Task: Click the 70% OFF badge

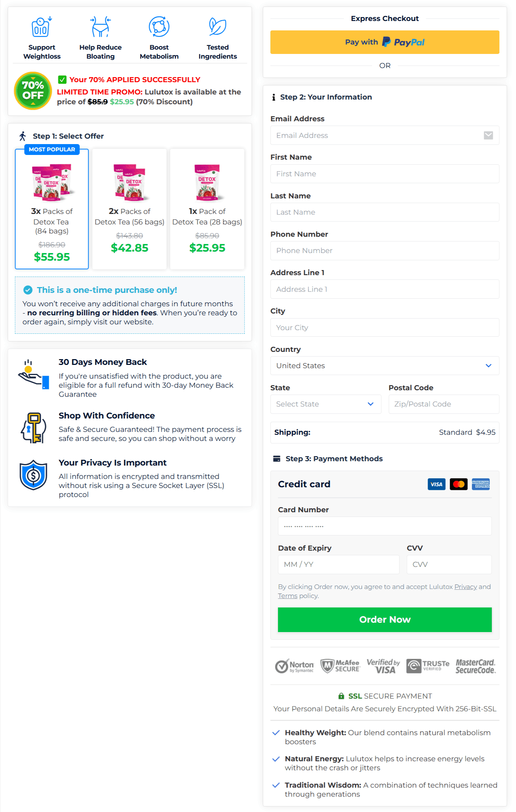Action: coord(33,91)
